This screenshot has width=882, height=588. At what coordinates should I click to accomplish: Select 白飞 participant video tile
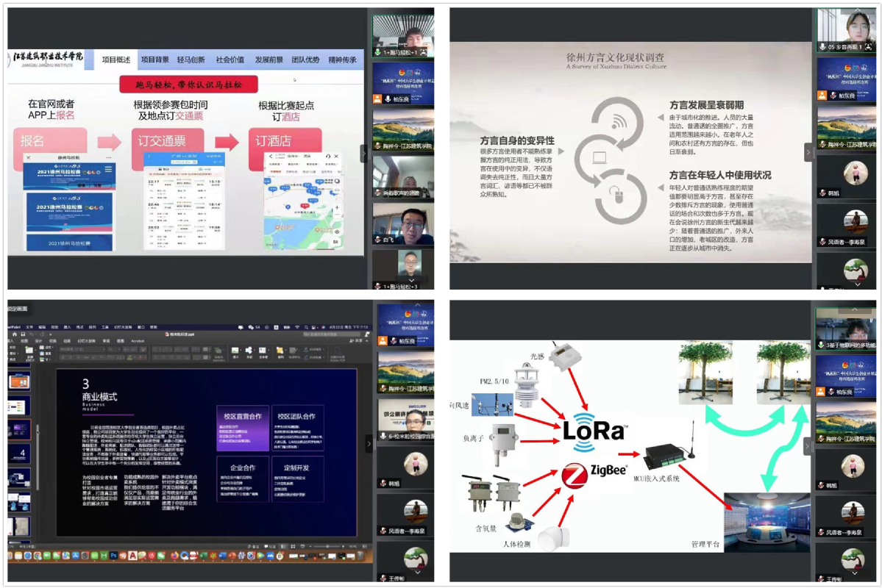(402, 224)
